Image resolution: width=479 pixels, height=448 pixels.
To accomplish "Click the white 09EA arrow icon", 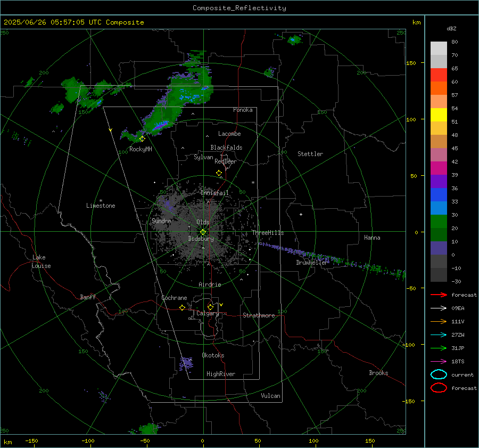I will tap(439, 308).
